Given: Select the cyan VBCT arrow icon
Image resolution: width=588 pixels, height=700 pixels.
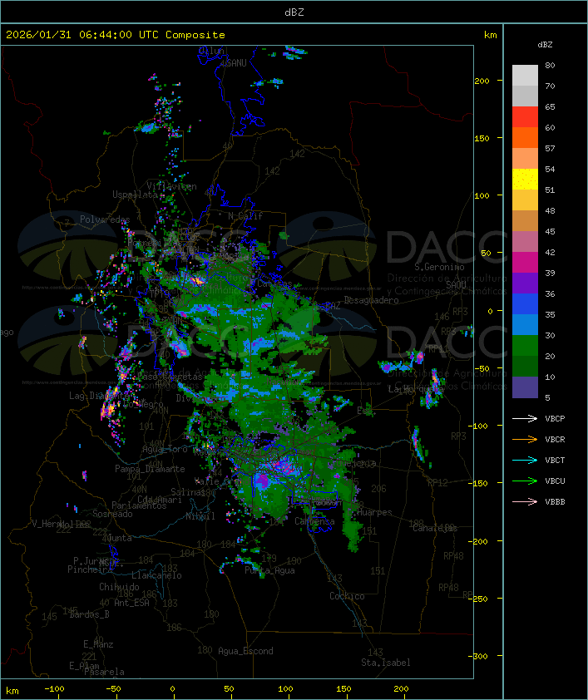Looking at the screenshot, I should (526, 460).
